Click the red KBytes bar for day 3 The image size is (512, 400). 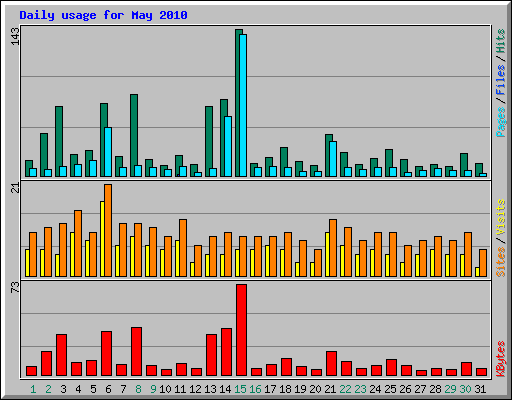pyautogui.click(x=61, y=355)
